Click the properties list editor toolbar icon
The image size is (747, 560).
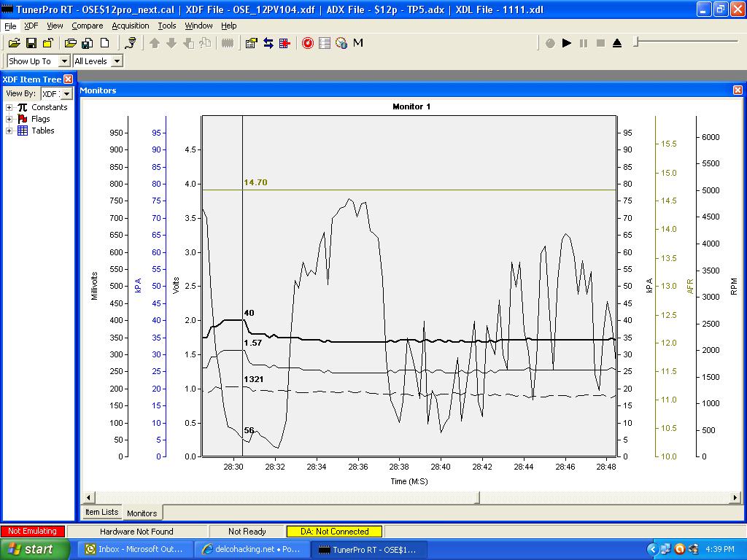[251, 43]
